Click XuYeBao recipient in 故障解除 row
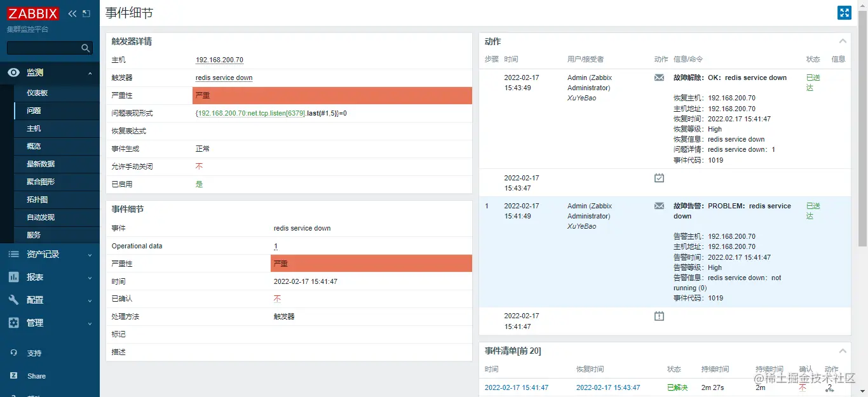Viewport: 868px width, 397px height. click(582, 98)
